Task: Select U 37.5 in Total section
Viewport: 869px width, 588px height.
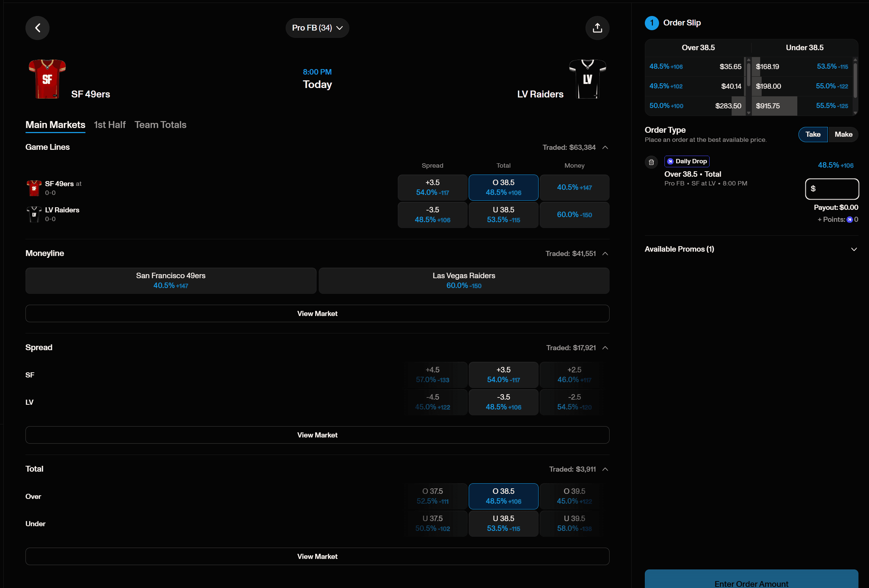Action: (433, 523)
